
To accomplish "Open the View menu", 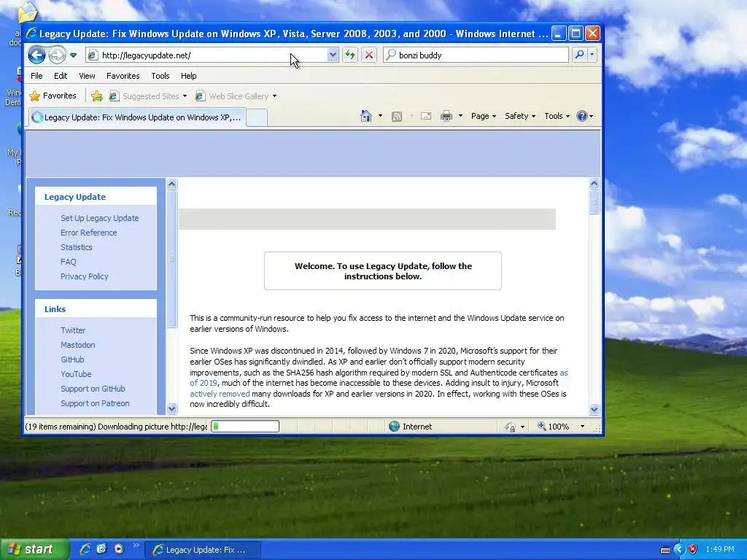I will pos(88,76).
